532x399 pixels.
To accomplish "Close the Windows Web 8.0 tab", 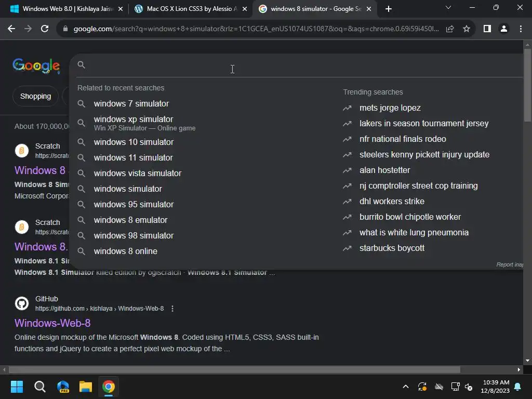I will point(121,9).
